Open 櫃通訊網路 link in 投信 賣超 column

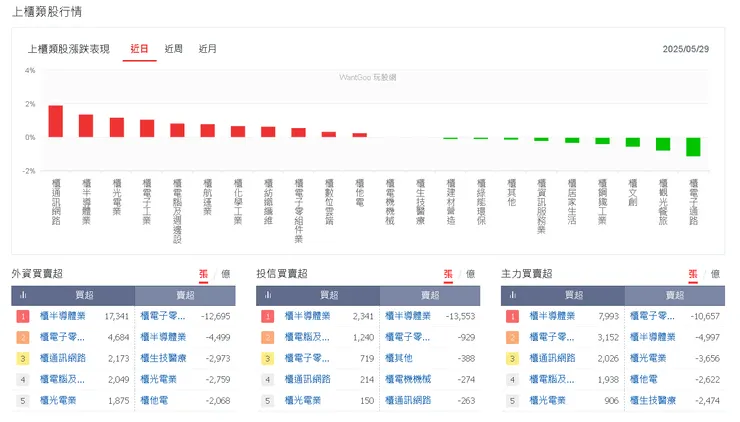click(408, 400)
